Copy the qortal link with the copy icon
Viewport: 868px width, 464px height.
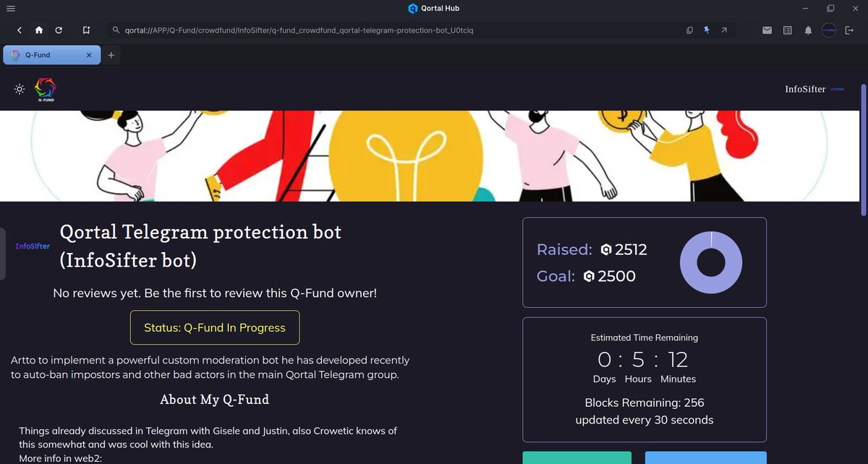point(689,30)
